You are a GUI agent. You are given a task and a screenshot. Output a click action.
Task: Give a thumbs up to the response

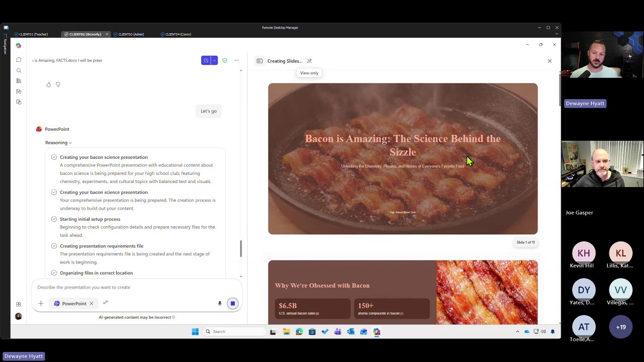point(49,84)
